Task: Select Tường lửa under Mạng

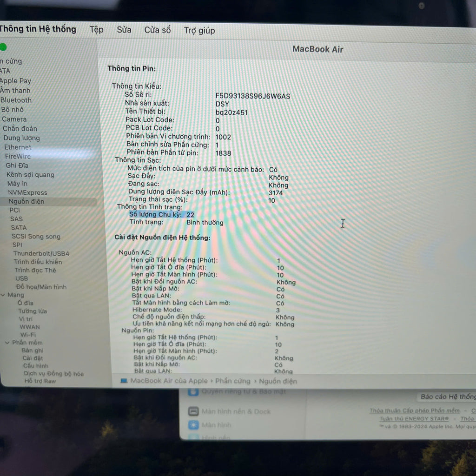Action: click(x=33, y=311)
